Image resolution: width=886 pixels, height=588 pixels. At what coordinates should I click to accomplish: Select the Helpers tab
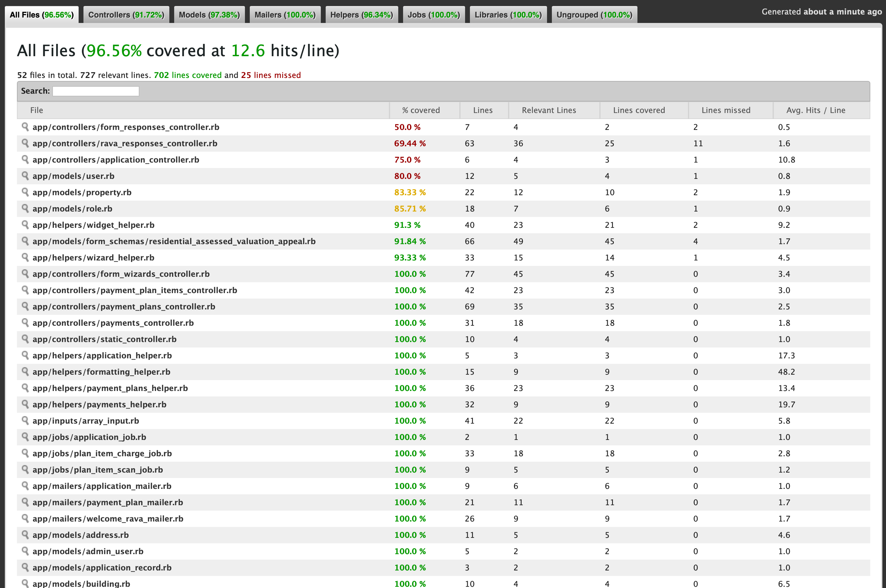[361, 15]
